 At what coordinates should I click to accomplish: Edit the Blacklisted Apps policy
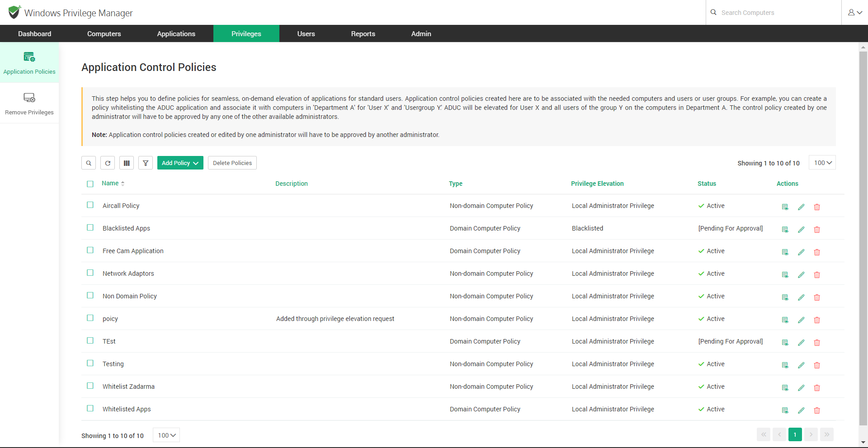pyautogui.click(x=801, y=229)
